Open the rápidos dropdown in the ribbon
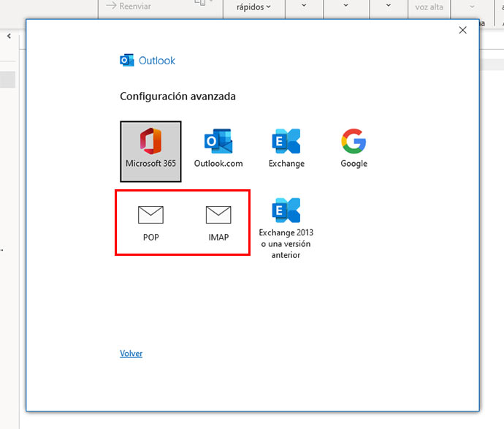This screenshot has height=429, width=504. coord(253,7)
